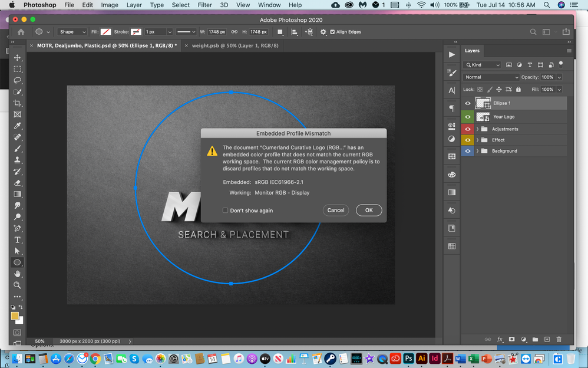
Task: Hide the Your Logo layer
Action: (x=468, y=117)
